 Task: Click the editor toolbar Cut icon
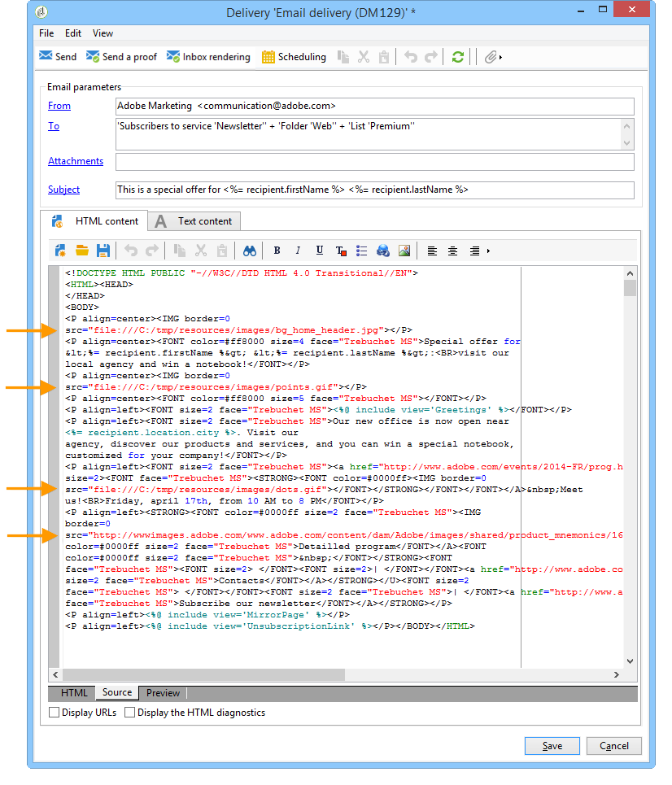coord(201,251)
